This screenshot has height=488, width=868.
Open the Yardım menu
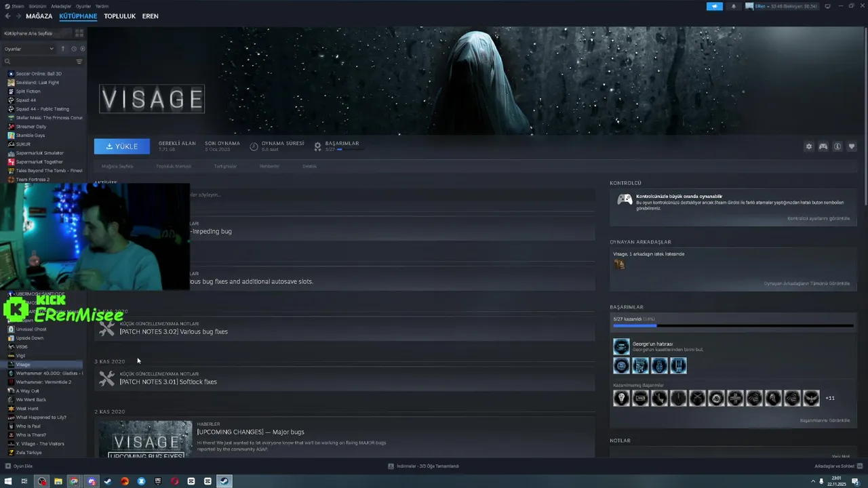point(102,6)
